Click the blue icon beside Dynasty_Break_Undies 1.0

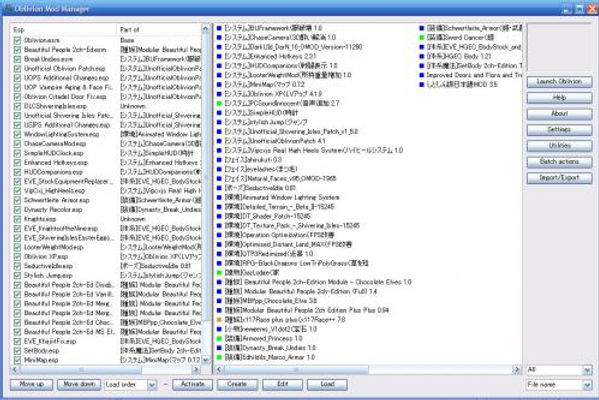219,348
